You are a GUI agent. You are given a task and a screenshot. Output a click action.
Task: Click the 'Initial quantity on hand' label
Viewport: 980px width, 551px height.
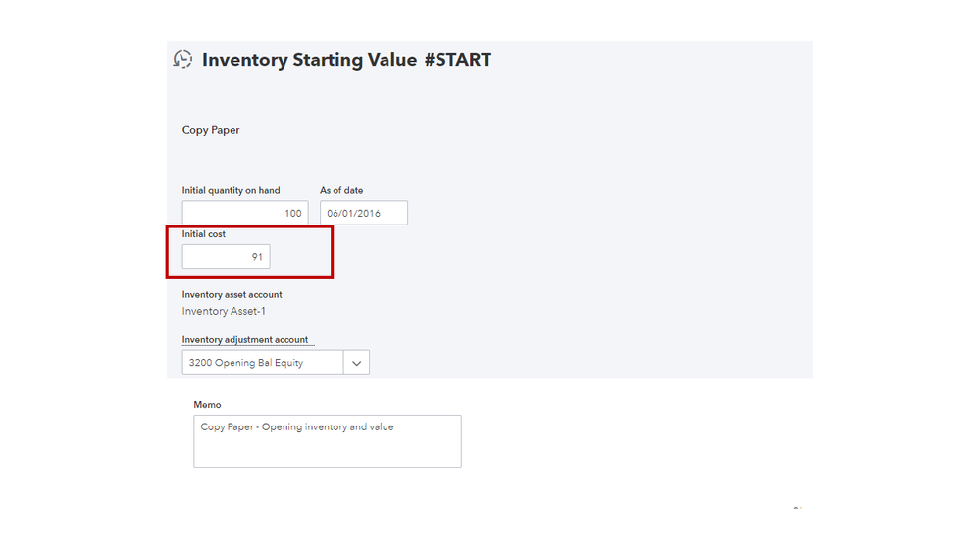[x=231, y=190]
